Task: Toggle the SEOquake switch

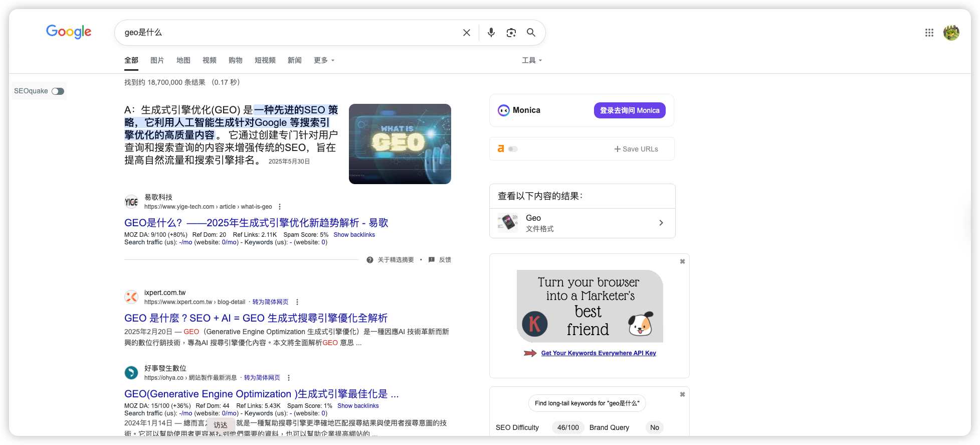Action: [x=58, y=91]
